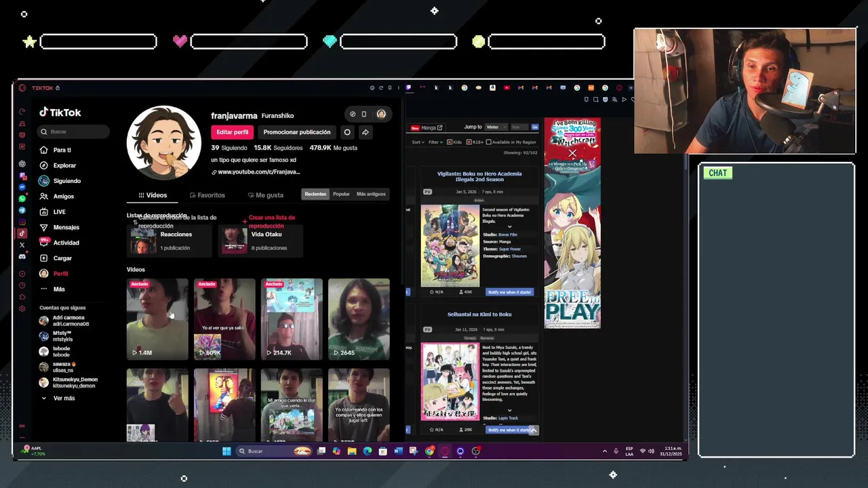Screen dimensions: 868x488
Task: Expand Seihantai na Kimi synopsis chevron
Action: click(509, 410)
